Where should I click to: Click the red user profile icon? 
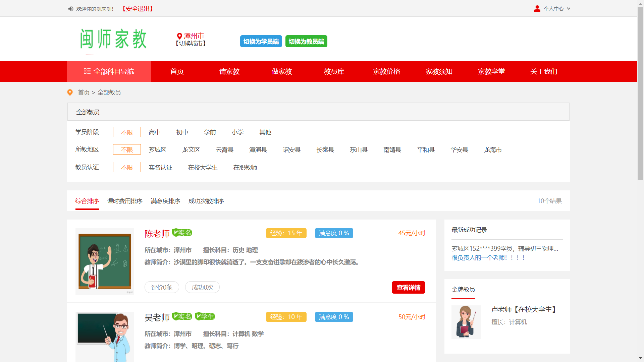click(x=537, y=9)
